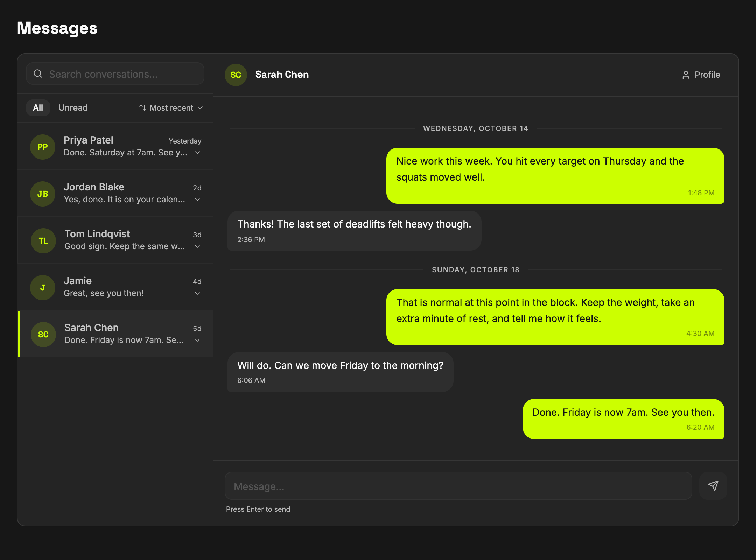Click the 'Thanks! The last set of deadlifts' message
Screen dimensions: 756x560
point(354,231)
